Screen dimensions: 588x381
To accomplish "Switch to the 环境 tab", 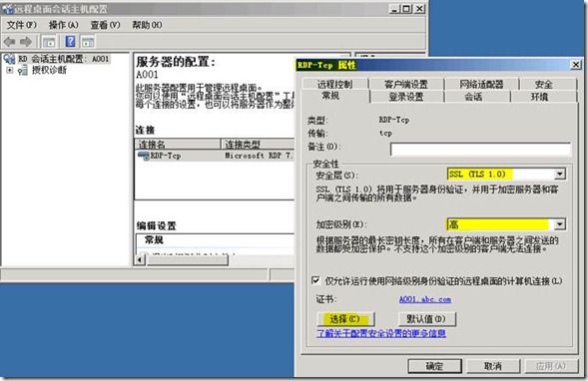I will click(540, 97).
